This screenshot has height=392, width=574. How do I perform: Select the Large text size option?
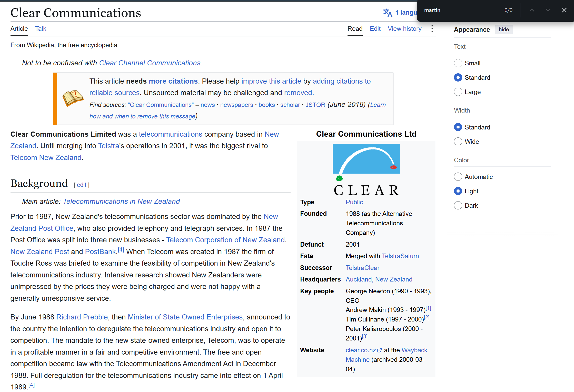(x=458, y=92)
